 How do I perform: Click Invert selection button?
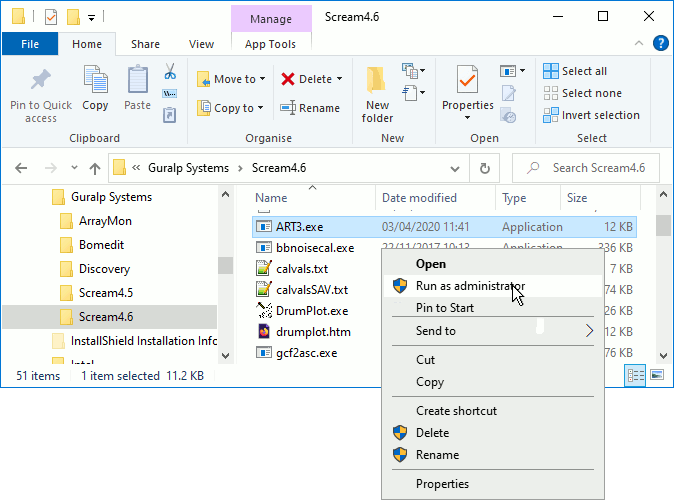pyautogui.click(x=591, y=115)
